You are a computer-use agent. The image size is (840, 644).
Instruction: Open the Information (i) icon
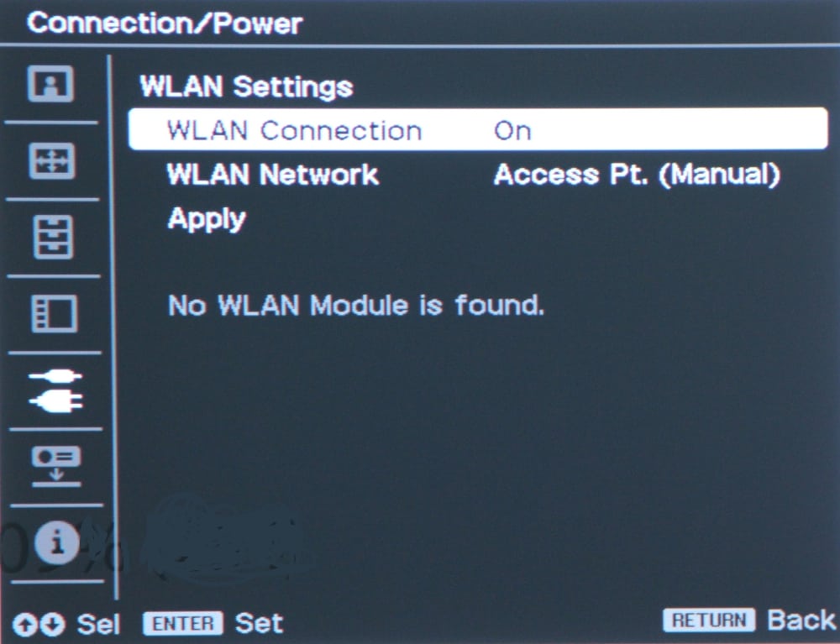pos(57,542)
